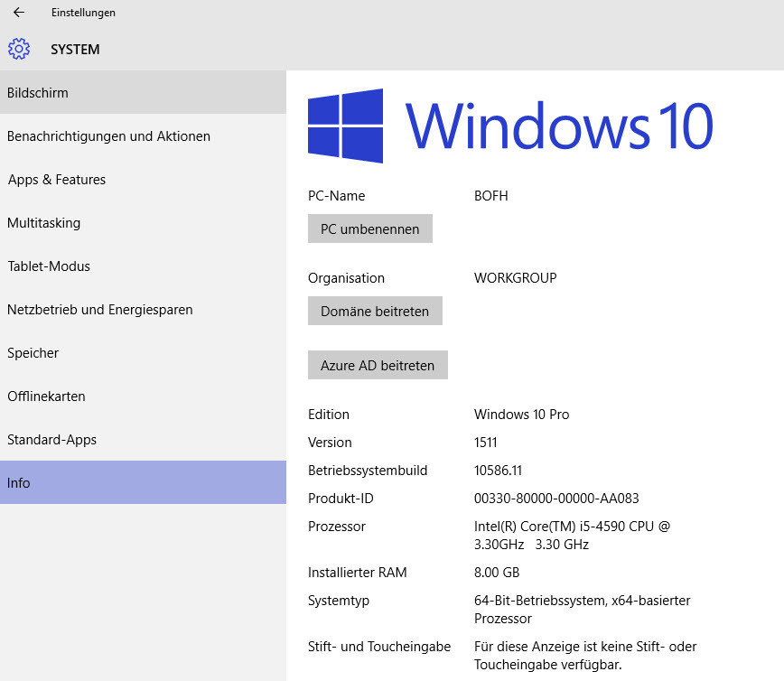784x681 pixels.
Task: Go to Standard-Apps page
Action: pos(143,440)
